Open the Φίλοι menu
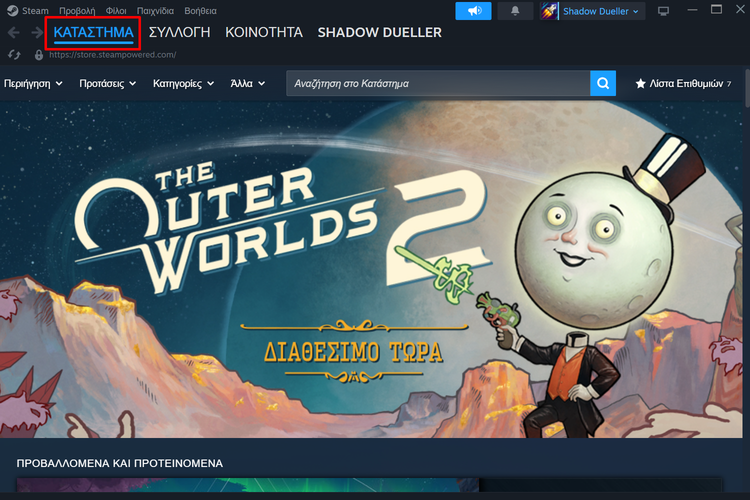Viewport: 750px width, 500px height. (x=116, y=11)
